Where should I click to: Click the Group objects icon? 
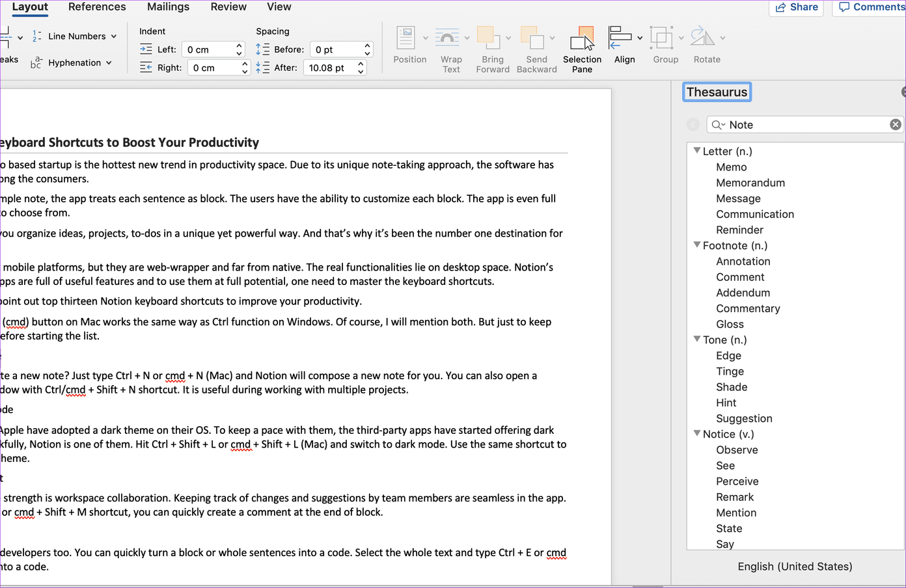point(661,38)
